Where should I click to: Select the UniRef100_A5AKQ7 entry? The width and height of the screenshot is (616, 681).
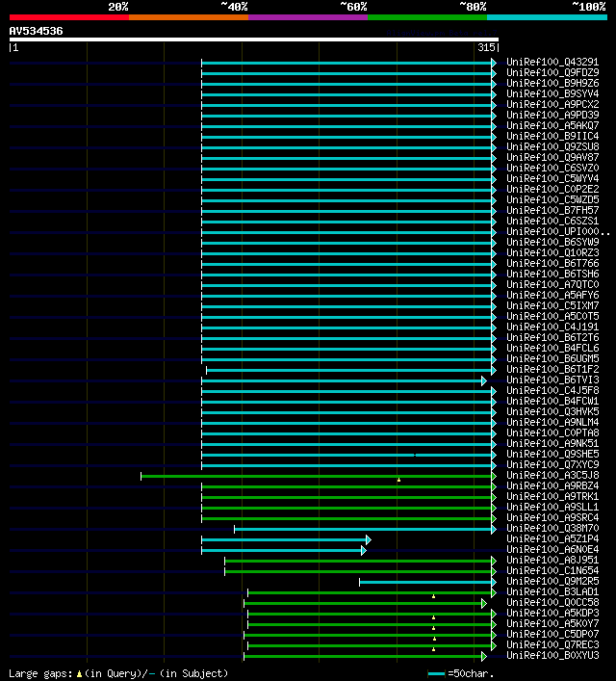pyautogui.click(x=552, y=125)
